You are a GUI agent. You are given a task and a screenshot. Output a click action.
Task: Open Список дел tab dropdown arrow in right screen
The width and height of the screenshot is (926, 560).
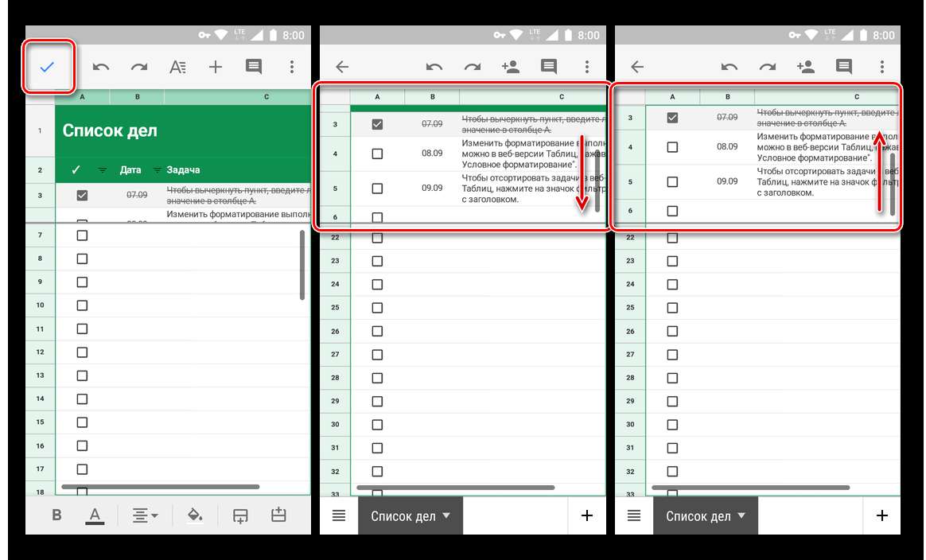tap(741, 515)
